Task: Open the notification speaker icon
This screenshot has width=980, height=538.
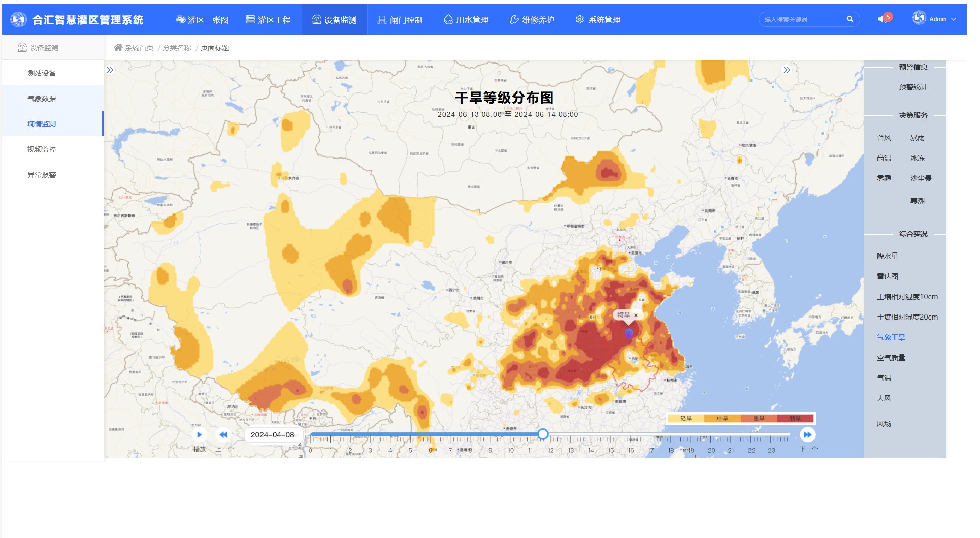Action: (x=883, y=19)
